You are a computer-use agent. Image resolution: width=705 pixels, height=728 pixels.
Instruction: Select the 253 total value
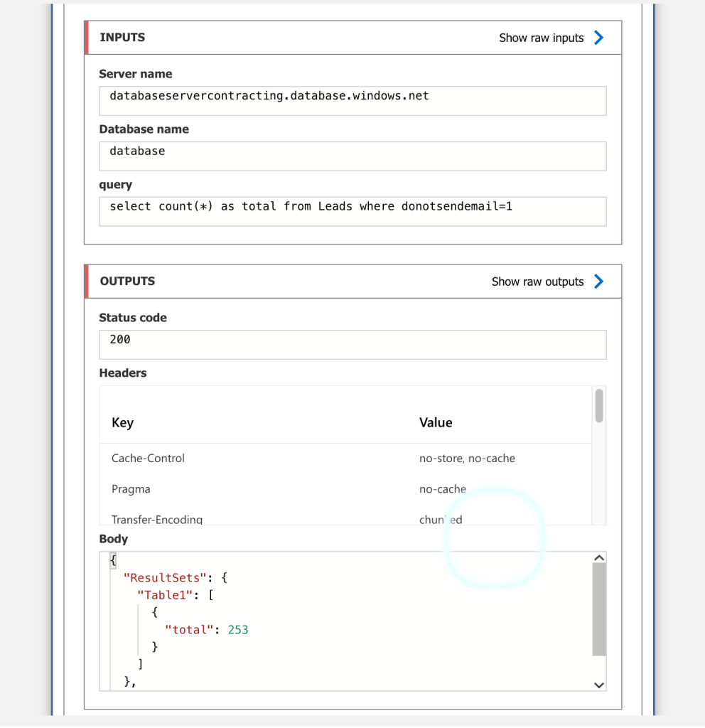pos(238,630)
